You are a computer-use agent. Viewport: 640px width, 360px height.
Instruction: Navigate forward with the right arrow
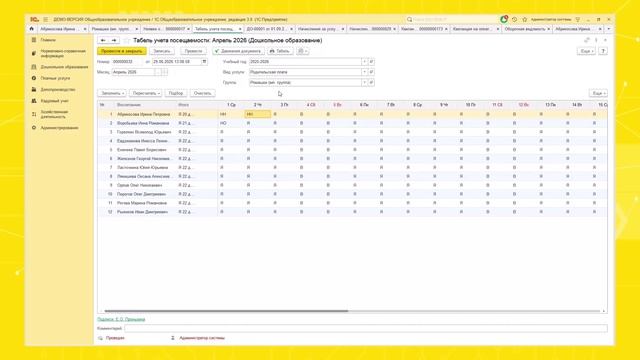[114, 40]
